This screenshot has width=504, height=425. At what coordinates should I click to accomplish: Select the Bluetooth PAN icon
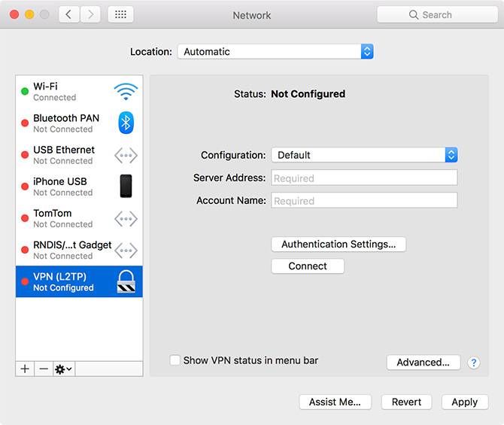126,123
